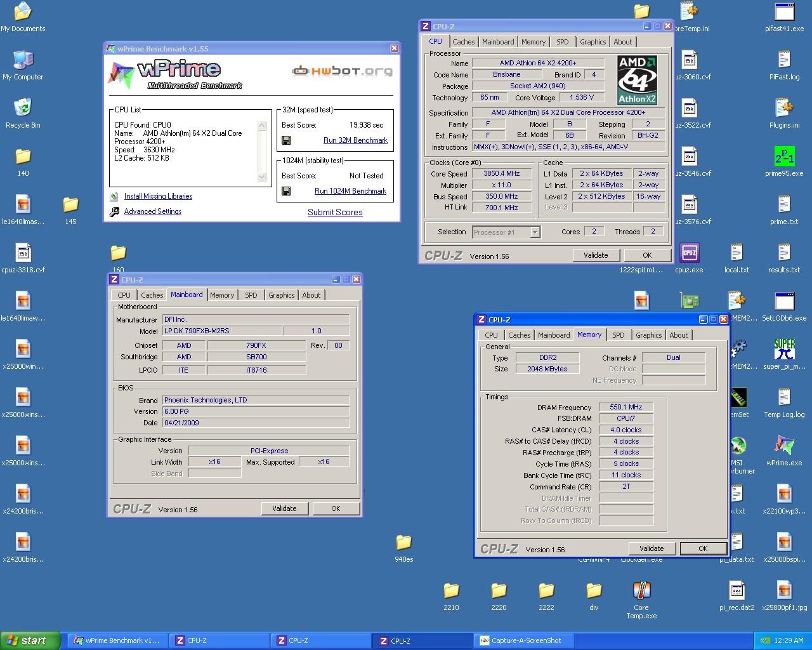Open Mainboard tab in top CPU-Z window
This screenshot has height=650, width=812.
[498, 42]
